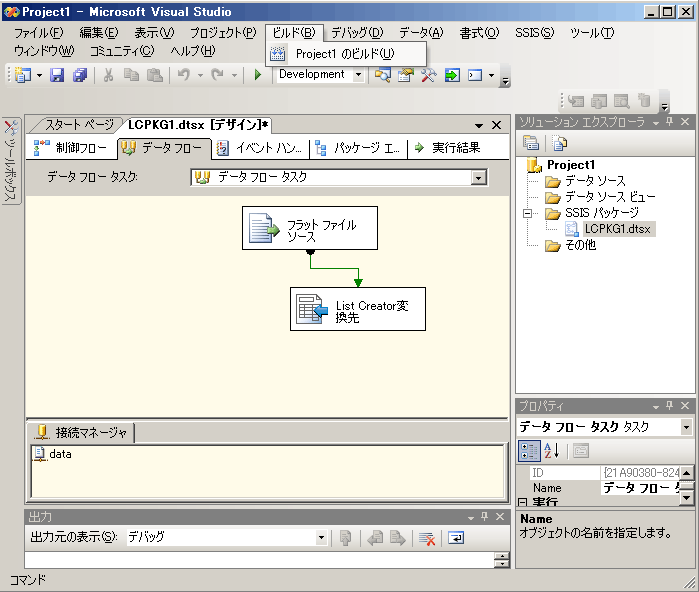Open the Development configuration dropdown
The image size is (699, 592).
click(x=358, y=74)
